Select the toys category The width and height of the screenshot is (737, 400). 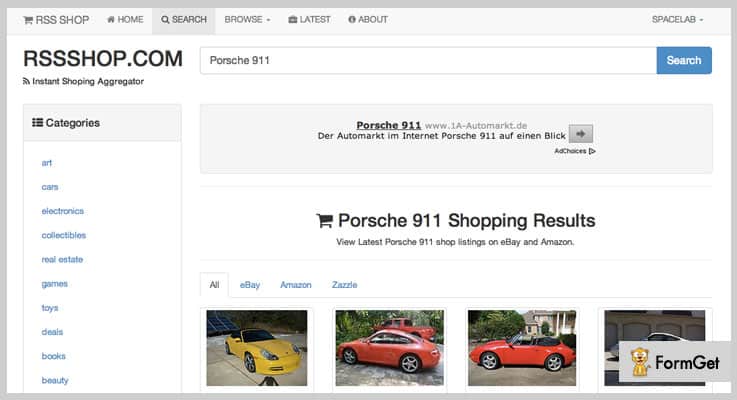[x=49, y=308]
